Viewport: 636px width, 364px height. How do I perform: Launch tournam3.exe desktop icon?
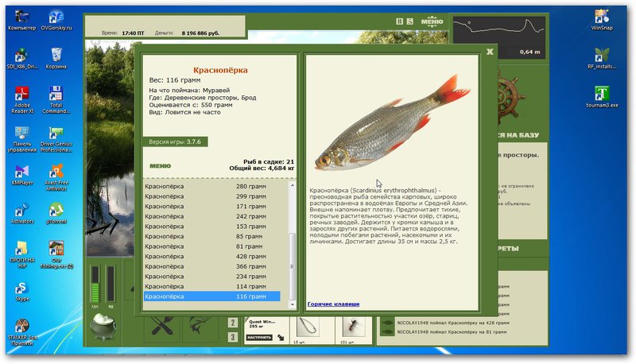pos(602,97)
